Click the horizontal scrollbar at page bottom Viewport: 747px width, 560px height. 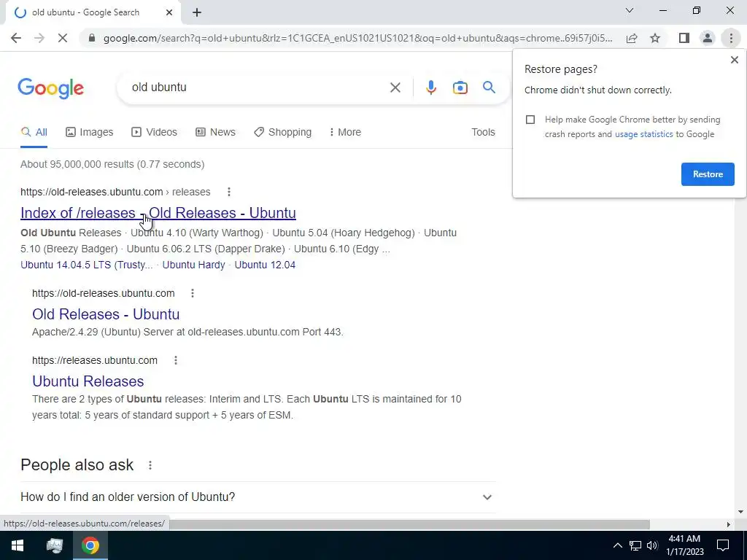410,524
